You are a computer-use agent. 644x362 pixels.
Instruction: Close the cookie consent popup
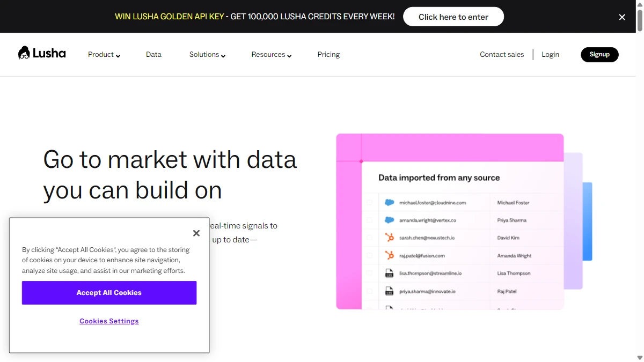[x=196, y=233]
